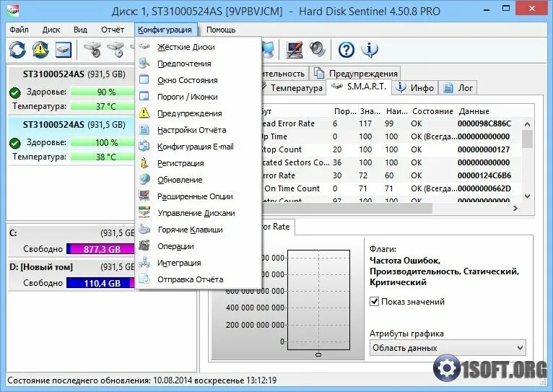Click the blue info 'i' toolbar icon

pos(369,50)
